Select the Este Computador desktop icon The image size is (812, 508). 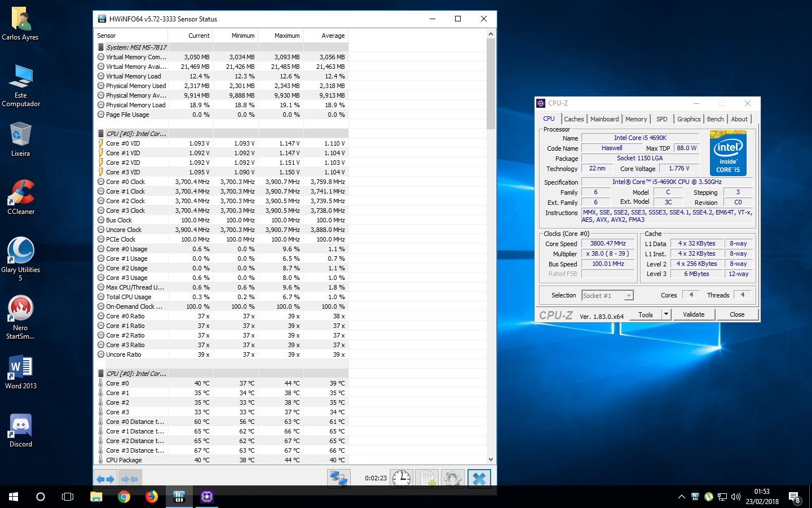coord(21,85)
